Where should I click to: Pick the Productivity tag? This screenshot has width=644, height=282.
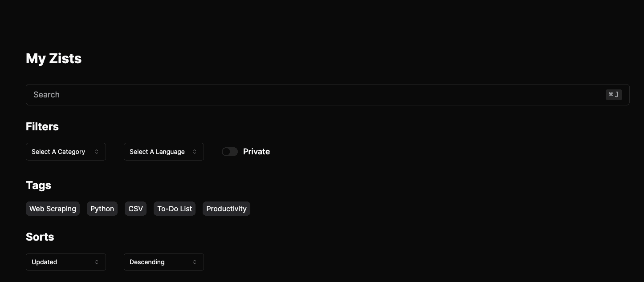[226, 209]
